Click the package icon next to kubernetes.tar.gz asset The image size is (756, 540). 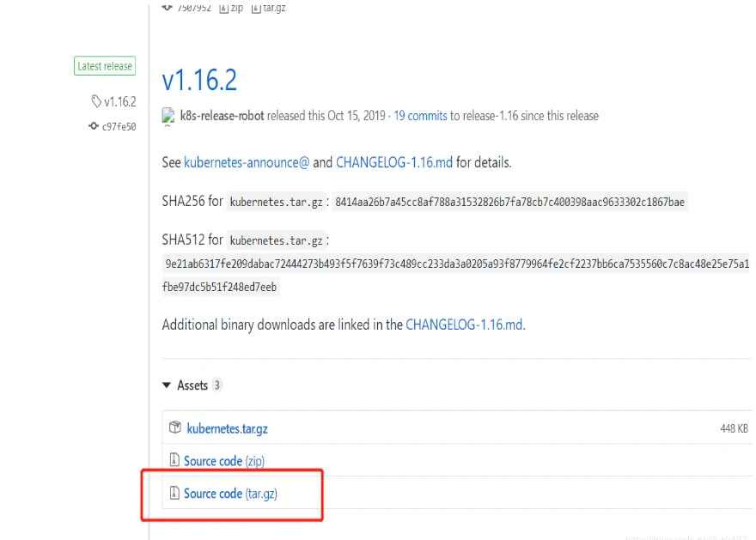tap(175, 428)
